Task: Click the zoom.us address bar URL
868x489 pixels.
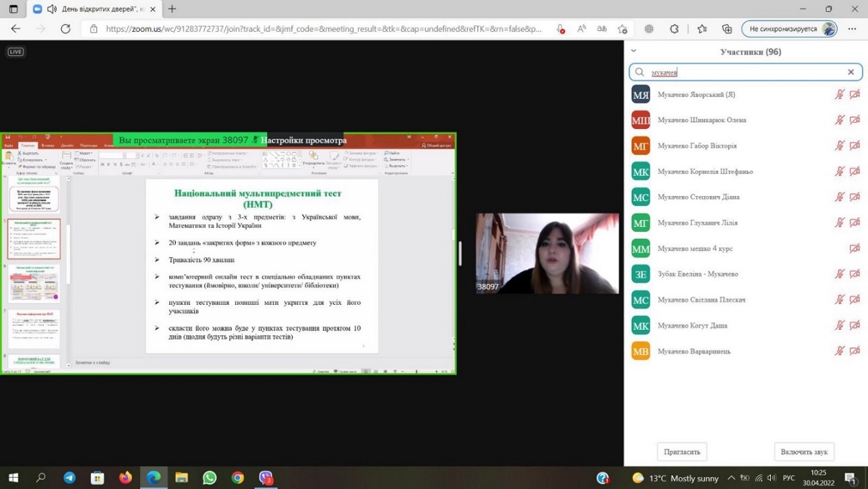Action: click(x=324, y=29)
